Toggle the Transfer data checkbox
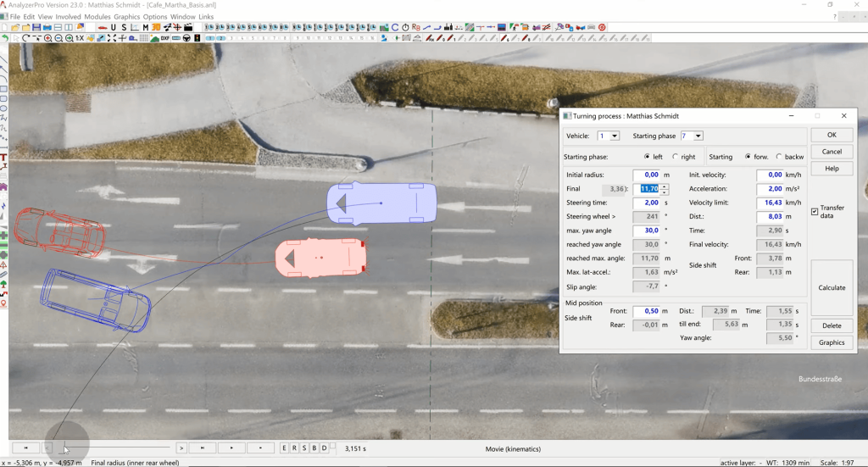This screenshot has height=467, width=868. [x=815, y=211]
